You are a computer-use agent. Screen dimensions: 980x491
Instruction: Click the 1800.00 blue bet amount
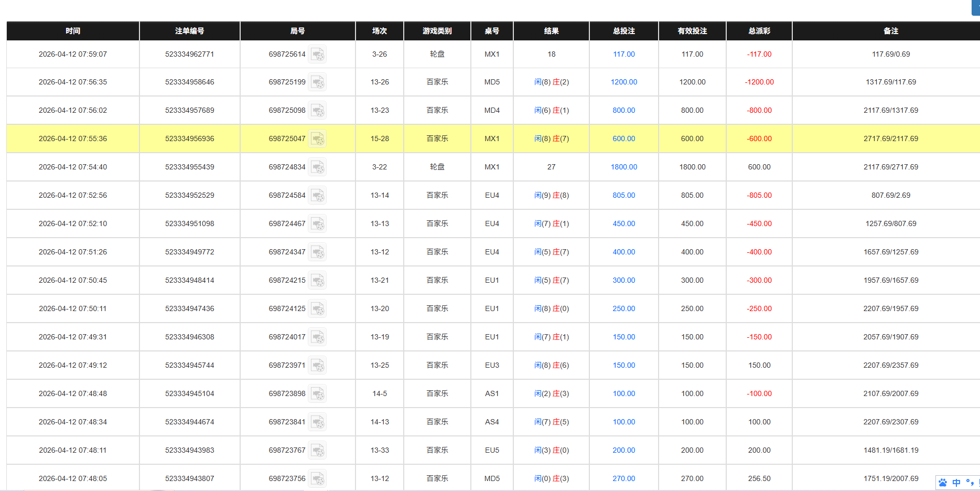(623, 167)
